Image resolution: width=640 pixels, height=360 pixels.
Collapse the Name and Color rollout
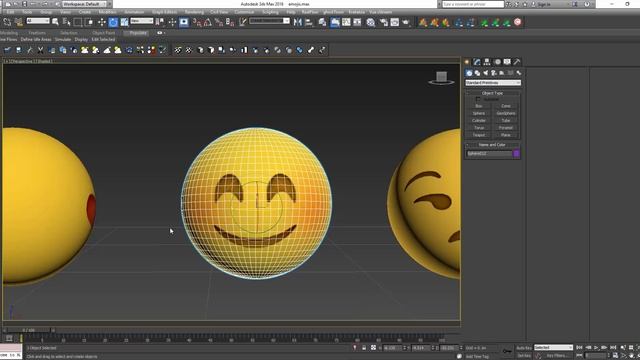[x=493, y=145]
